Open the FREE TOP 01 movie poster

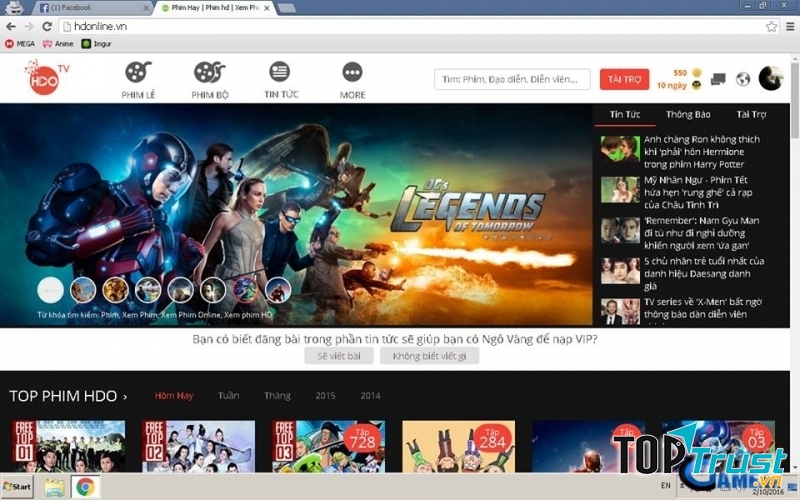pos(68,446)
